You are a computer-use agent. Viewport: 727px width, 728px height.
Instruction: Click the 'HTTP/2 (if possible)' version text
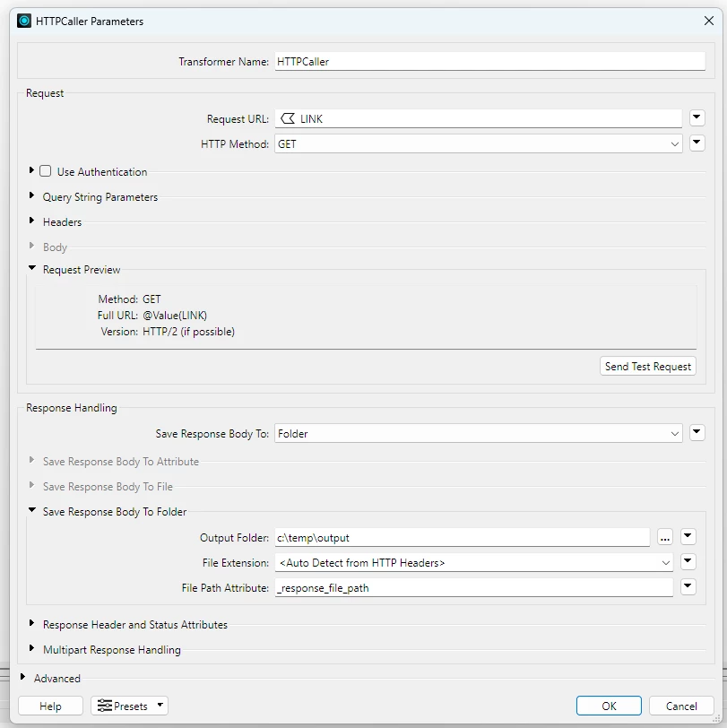(x=188, y=332)
